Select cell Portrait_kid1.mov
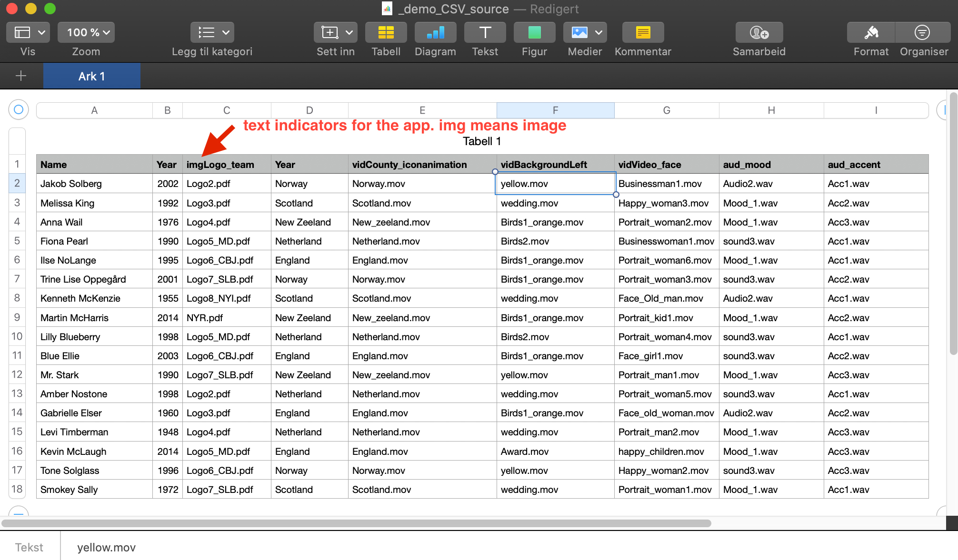The image size is (958, 560). click(667, 318)
